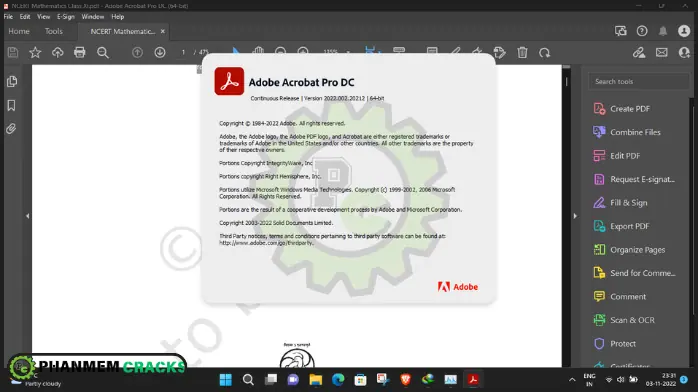
Task: Collapse the right tools pane arrow
Action: tap(575, 216)
